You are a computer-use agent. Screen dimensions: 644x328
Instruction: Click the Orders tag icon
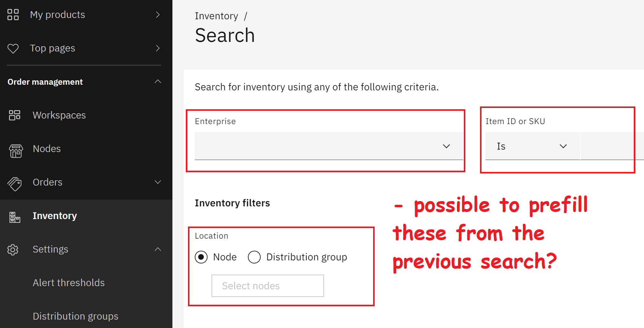[15, 184]
